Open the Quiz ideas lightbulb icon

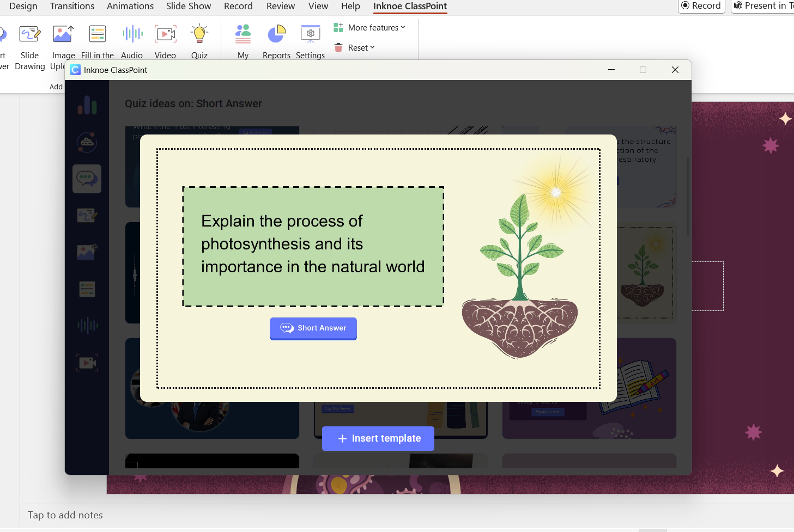coord(199,34)
